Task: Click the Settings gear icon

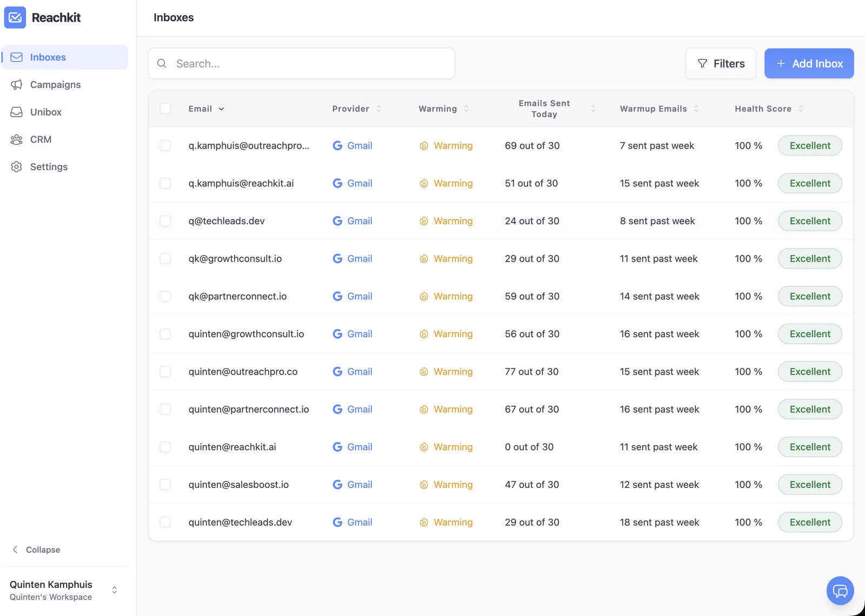Action: [17, 167]
